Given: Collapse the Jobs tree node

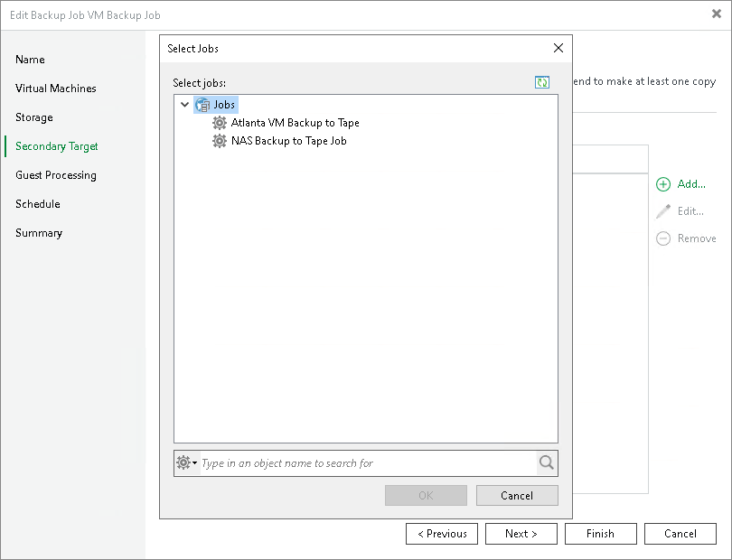Looking at the screenshot, I should 184,104.
